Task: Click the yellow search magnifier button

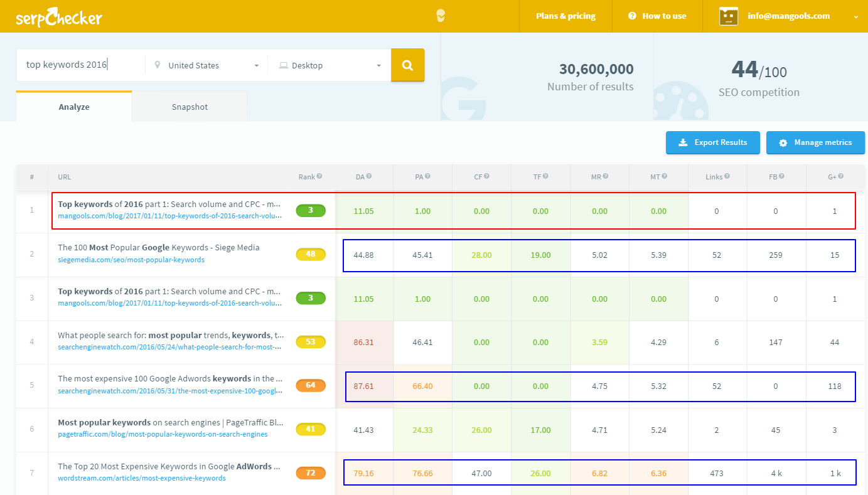Action: point(407,65)
